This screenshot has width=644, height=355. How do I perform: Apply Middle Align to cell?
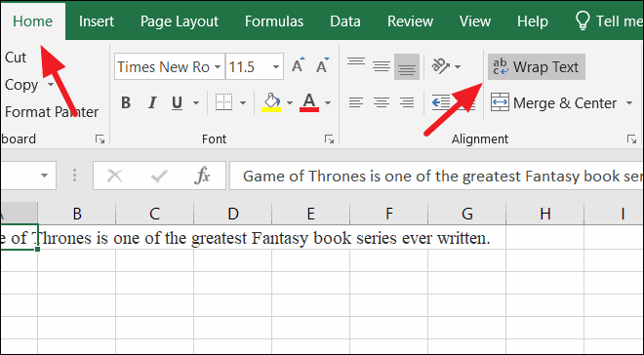click(x=382, y=66)
